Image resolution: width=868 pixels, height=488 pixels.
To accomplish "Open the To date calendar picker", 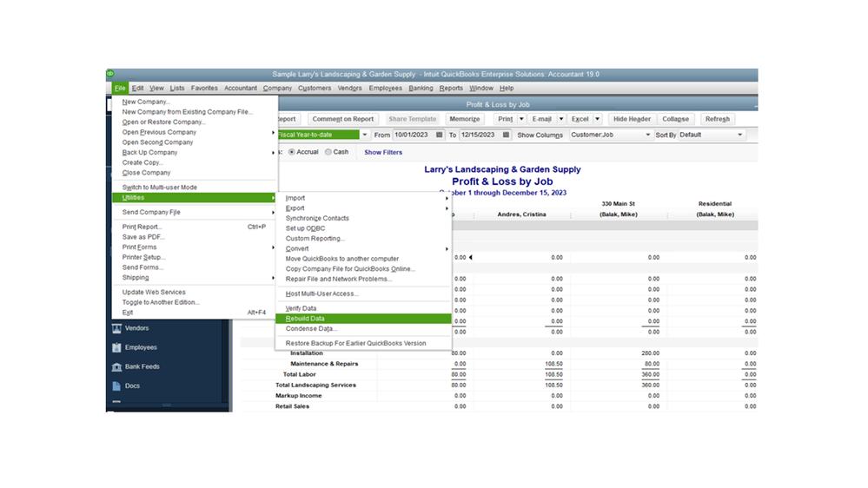I will pos(506,135).
